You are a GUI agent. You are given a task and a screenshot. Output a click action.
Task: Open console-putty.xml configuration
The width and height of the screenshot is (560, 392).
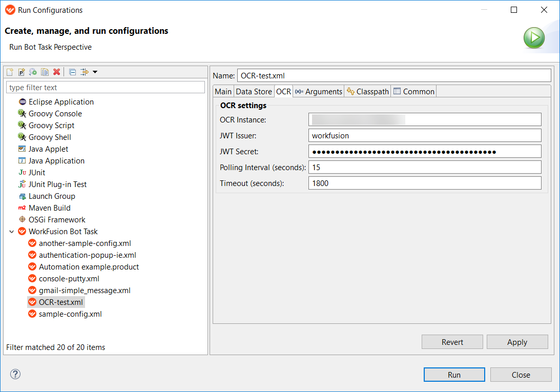click(x=69, y=279)
